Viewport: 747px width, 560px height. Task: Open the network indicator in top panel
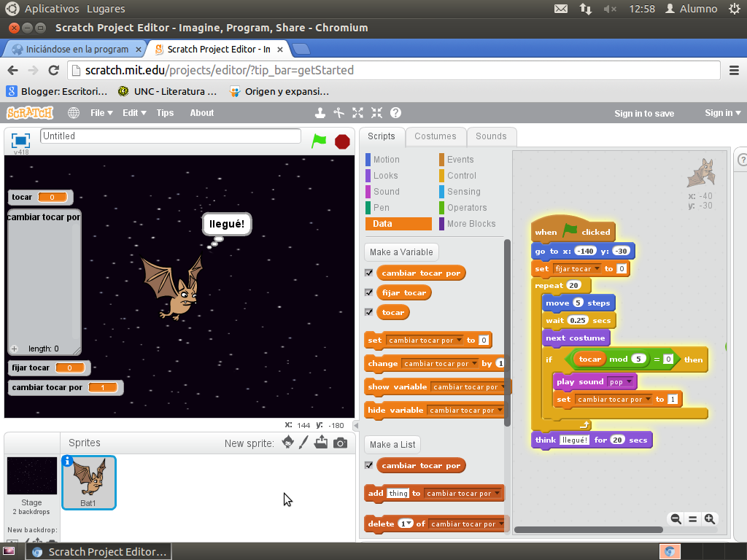tap(586, 9)
